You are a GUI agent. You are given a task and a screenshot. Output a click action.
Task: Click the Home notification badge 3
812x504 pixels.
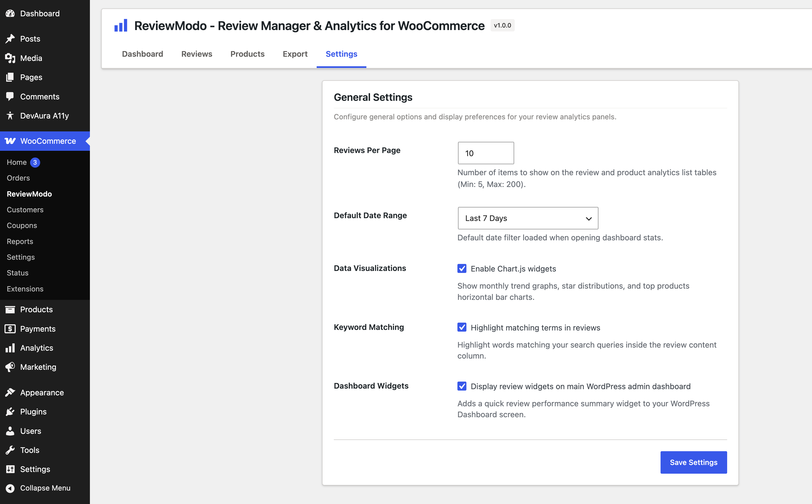point(35,162)
